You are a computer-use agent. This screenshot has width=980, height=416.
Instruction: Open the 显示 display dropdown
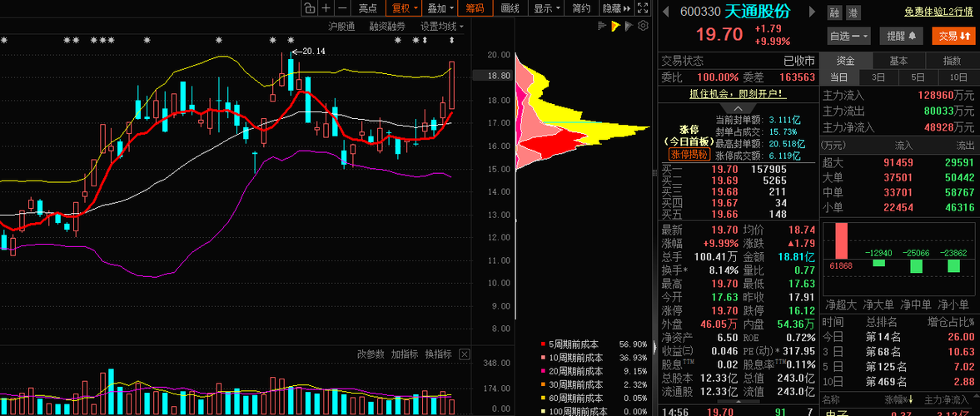coord(545,8)
